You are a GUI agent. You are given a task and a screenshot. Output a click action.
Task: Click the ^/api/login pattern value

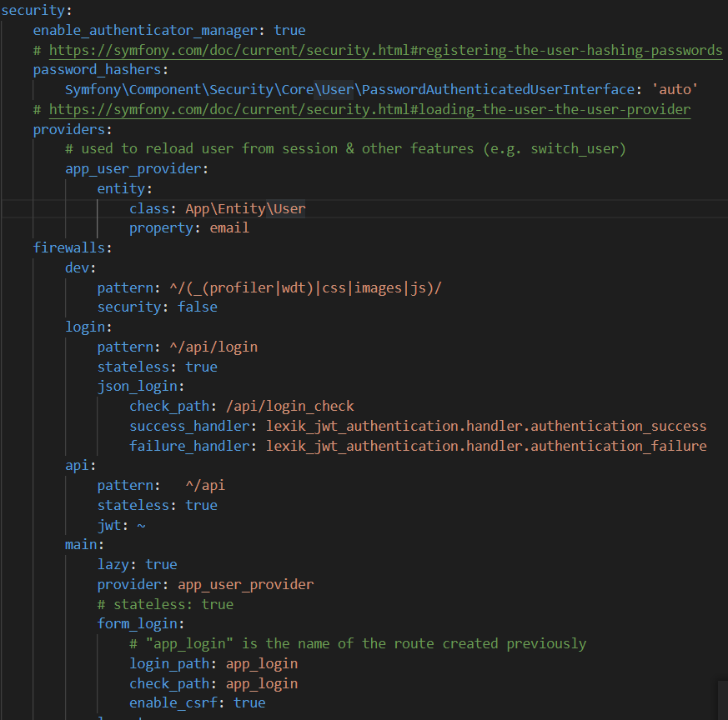[x=213, y=347]
